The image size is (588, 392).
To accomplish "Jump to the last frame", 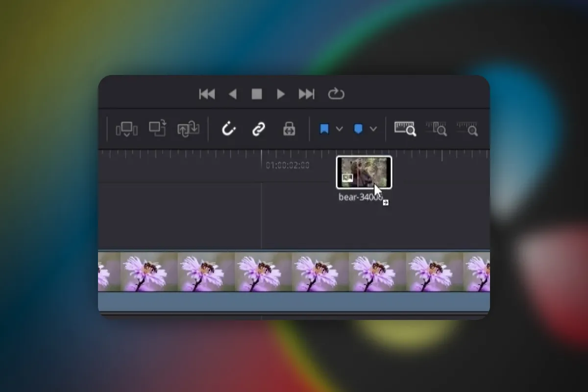I will [x=307, y=94].
